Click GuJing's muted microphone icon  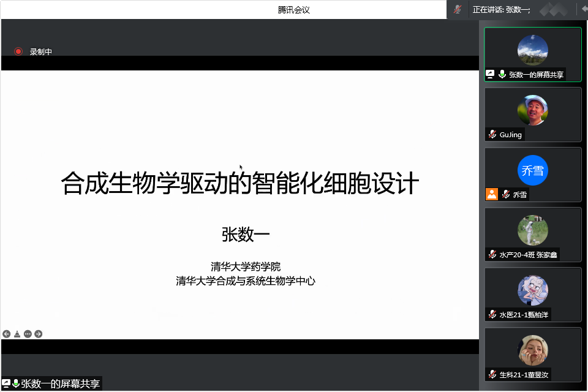[x=492, y=134]
